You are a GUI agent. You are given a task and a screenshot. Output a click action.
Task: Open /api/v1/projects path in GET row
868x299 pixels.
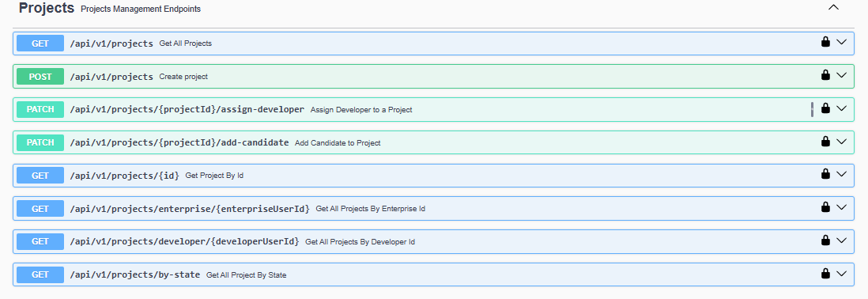111,44
